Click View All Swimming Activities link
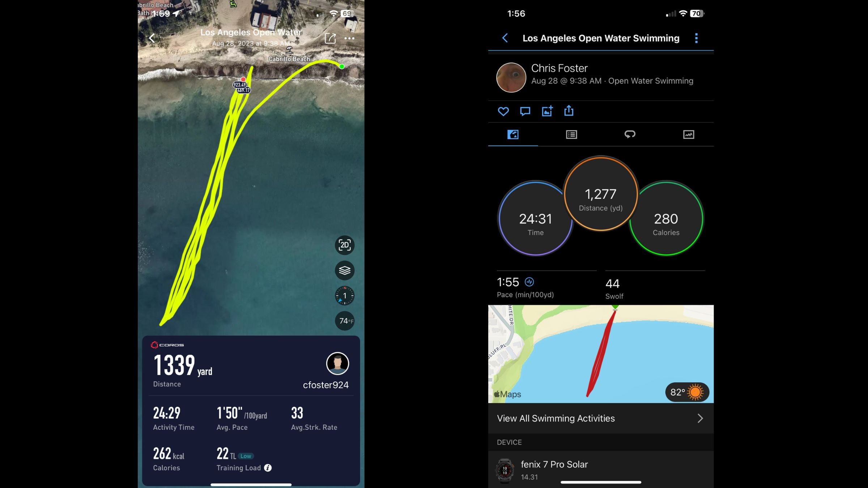The height and width of the screenshot is (488, 868). (x=600, y=418)
